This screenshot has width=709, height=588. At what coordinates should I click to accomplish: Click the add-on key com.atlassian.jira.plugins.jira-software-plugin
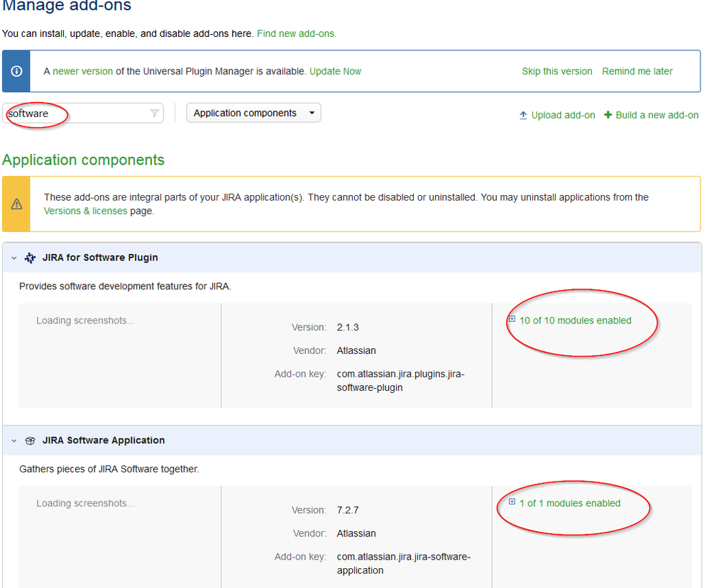(x=400, y=381)
